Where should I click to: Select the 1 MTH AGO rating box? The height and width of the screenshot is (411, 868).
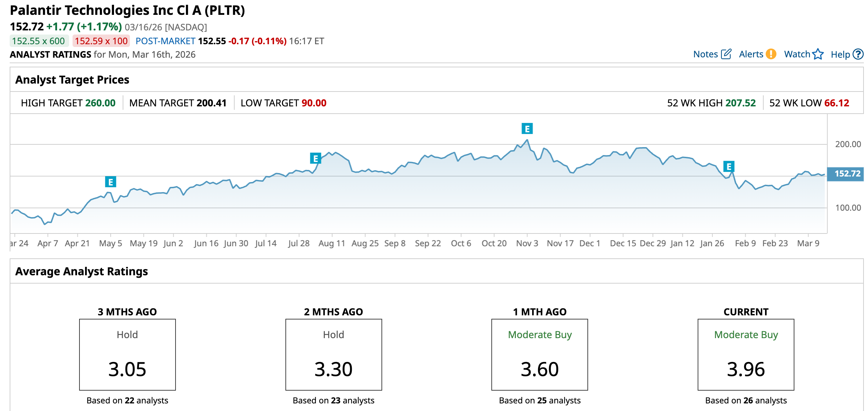point(539,355)
